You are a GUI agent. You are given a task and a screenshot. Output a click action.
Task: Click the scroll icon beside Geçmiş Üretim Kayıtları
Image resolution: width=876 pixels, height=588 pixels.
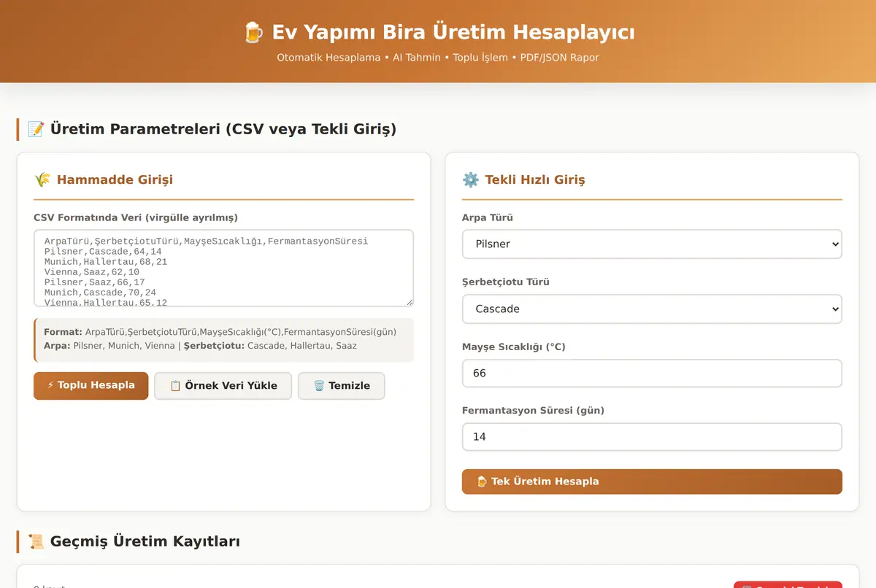36,541
